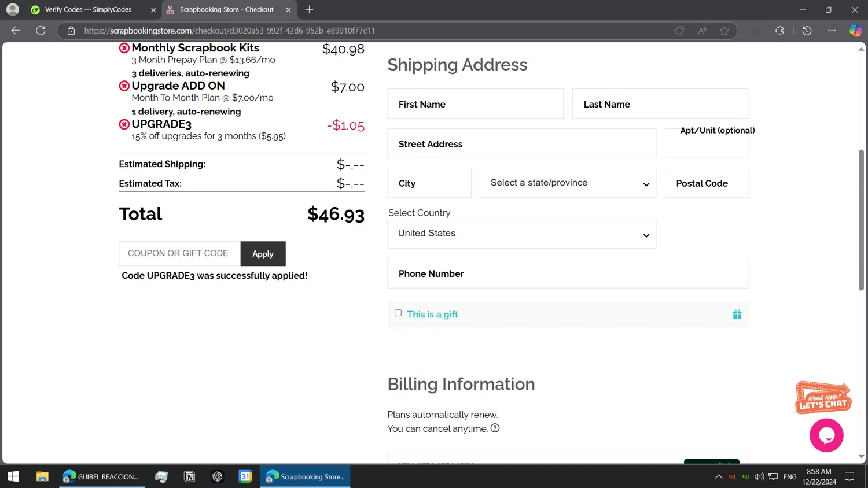This screenshot has height=488, width=868.
Task: Remove Upgrade ADD ON item
Action: point(124,86)
